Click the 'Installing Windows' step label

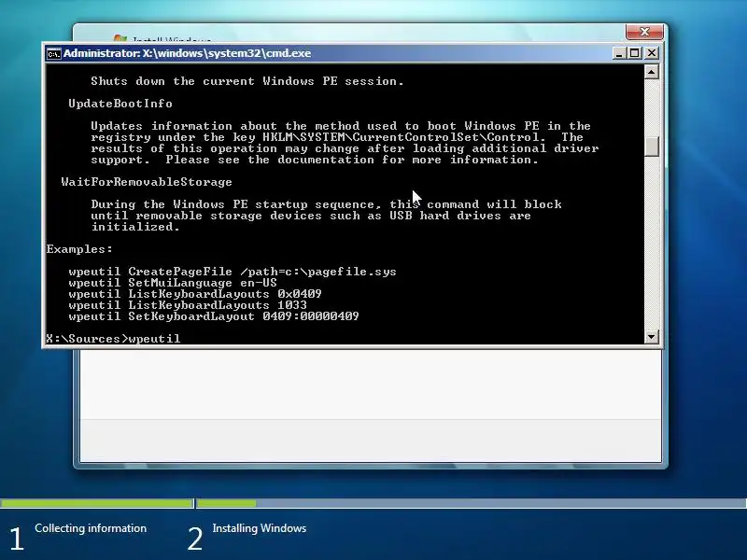click(260, 528)
